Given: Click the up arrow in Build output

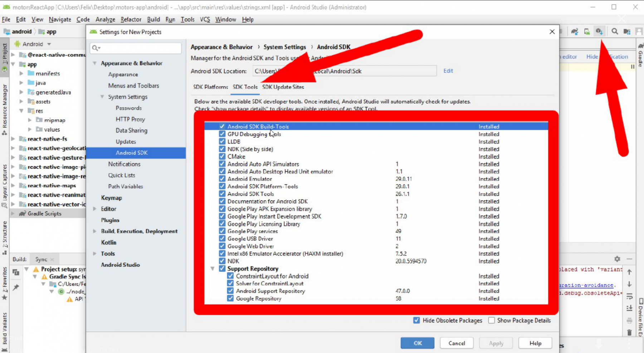Looking at the screenshot, I should pos(629,272).
